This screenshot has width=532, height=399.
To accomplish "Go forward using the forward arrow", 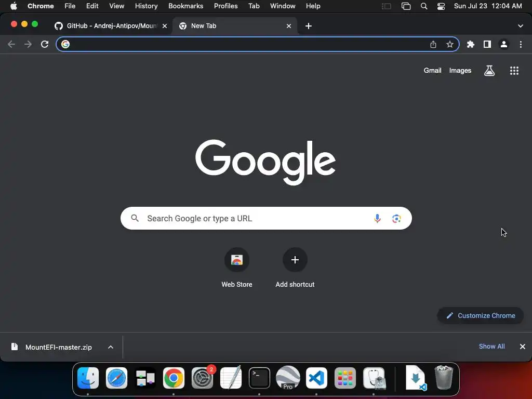I will point(28,44).
